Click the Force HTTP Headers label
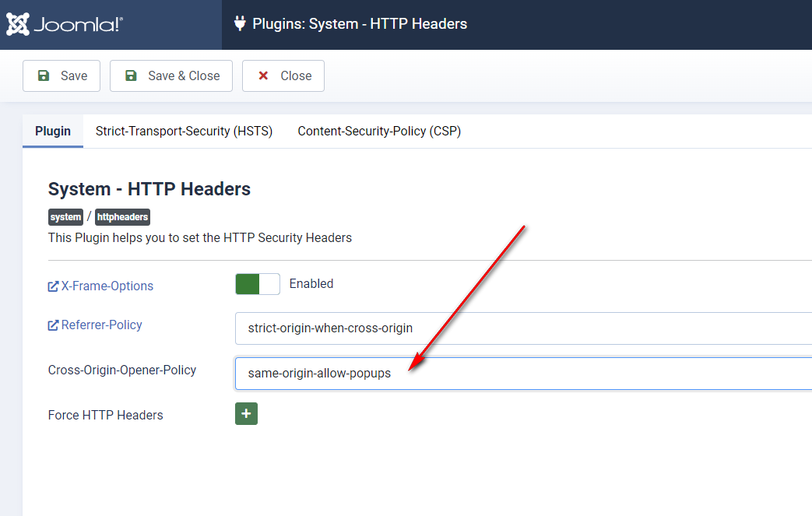The height and width of the screenshot is (516, 812). click(106, 415)
